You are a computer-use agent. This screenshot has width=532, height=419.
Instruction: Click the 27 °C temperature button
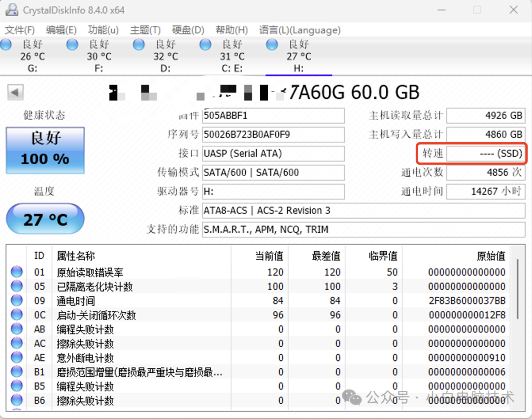[45, 219]
